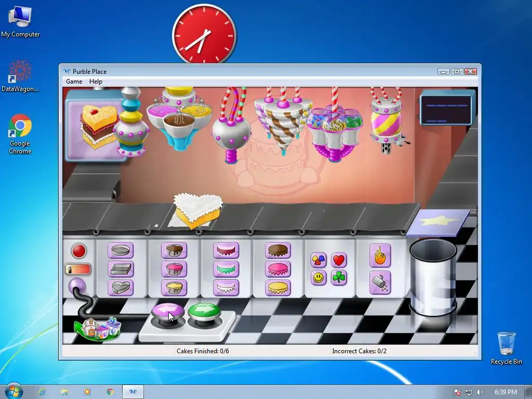Click the volume speaker tray icon
Screen dimensions: 532x399
[480, 392]
